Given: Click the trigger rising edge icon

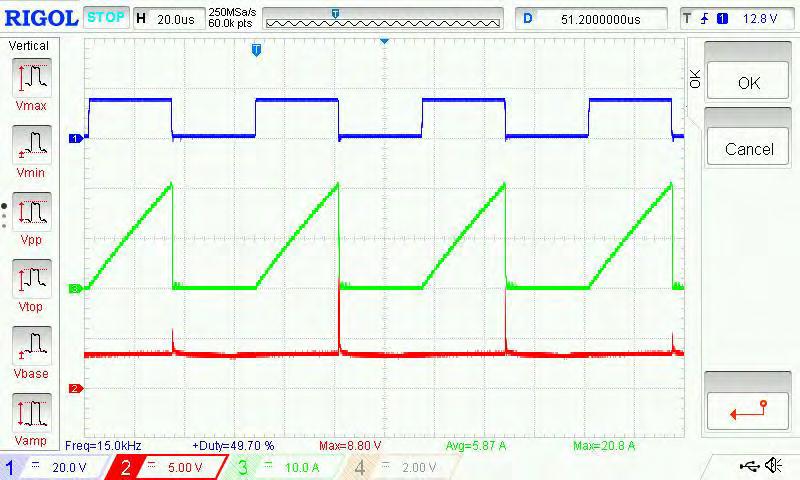Looking at the screenshot, I should (705, 19).
